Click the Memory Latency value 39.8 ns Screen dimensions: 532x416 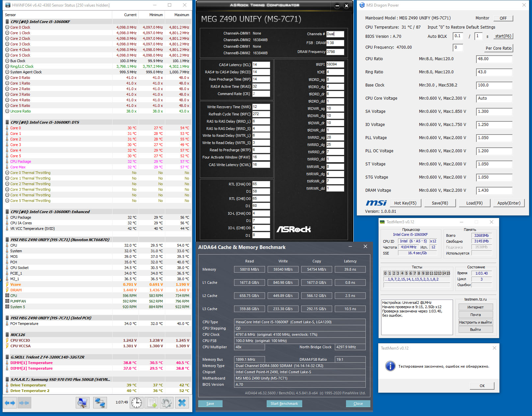[350, 269]
